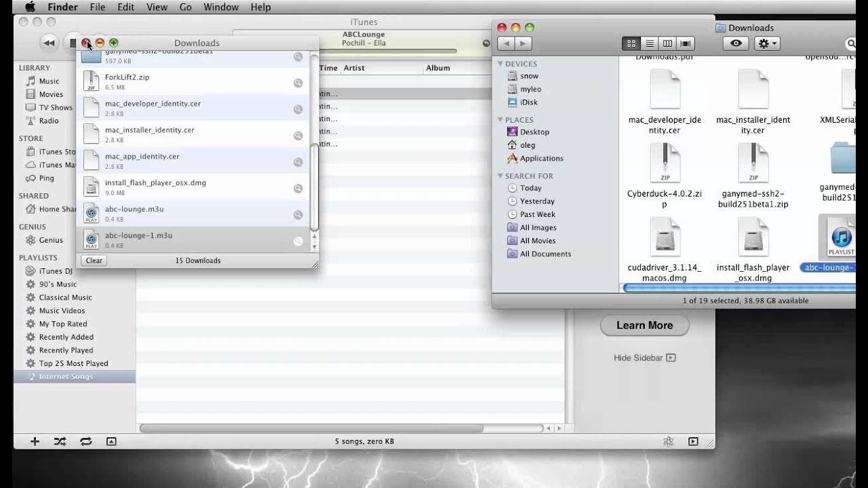Click the Finder back button

click(x=506, y=43)
